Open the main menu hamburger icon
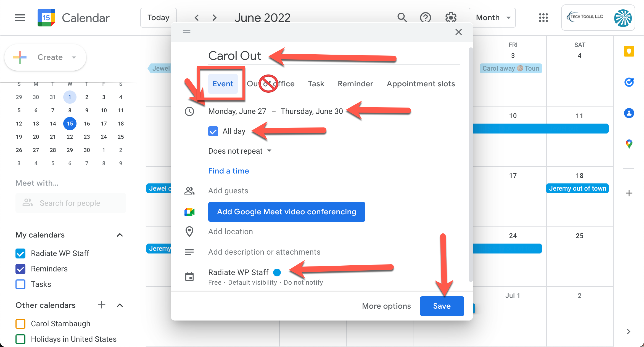Viewport: 644px width, 347px height. (20, 18)
